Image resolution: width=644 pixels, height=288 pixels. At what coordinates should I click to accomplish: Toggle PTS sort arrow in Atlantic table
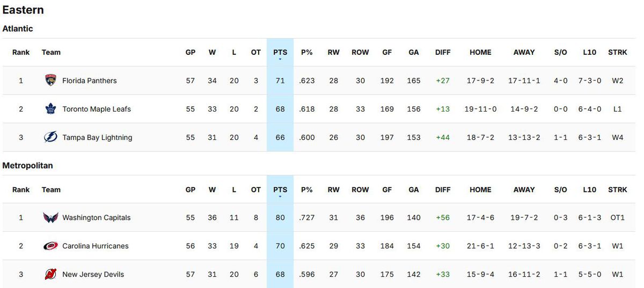click(280, 59)
